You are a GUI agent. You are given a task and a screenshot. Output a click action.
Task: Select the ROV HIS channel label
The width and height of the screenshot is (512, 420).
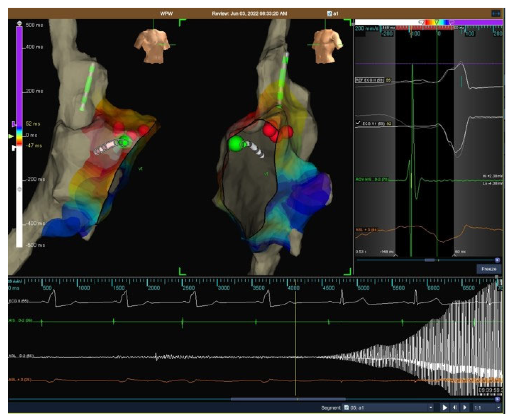[x=372, y=179]
